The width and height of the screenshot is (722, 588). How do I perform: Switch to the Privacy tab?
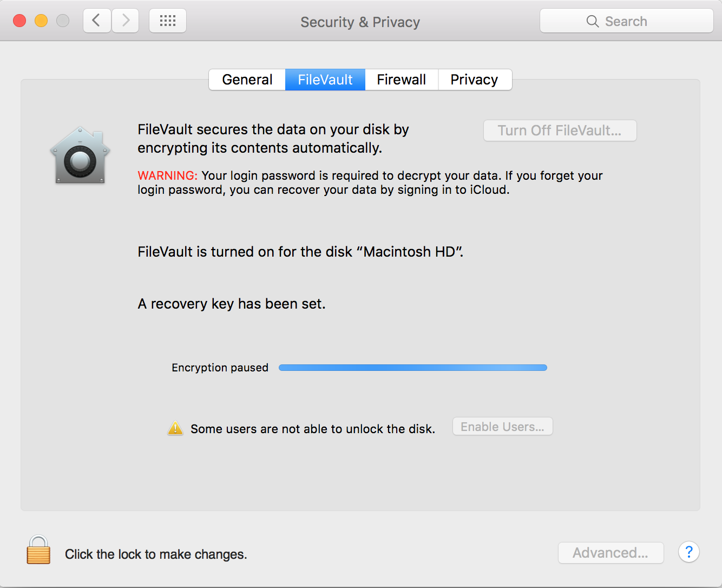coord(474,80)
